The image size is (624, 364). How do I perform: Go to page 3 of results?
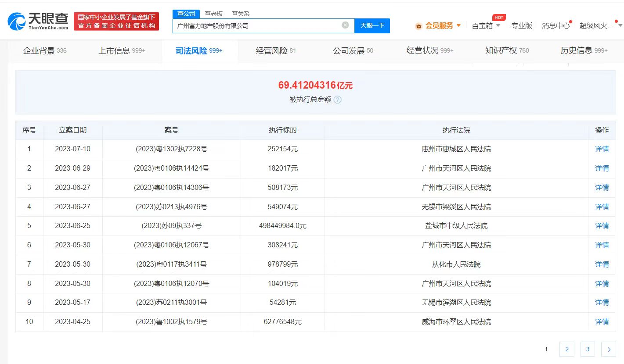(588, 349)
